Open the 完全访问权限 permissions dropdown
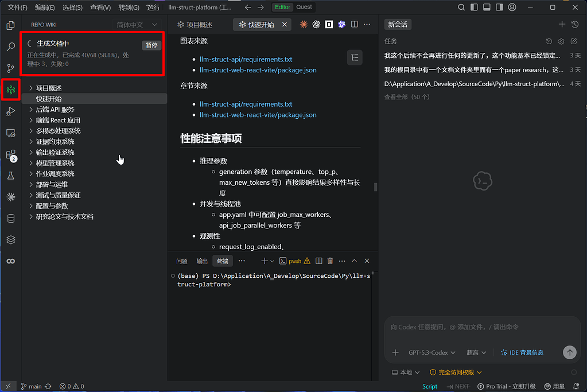 point(456,372)
